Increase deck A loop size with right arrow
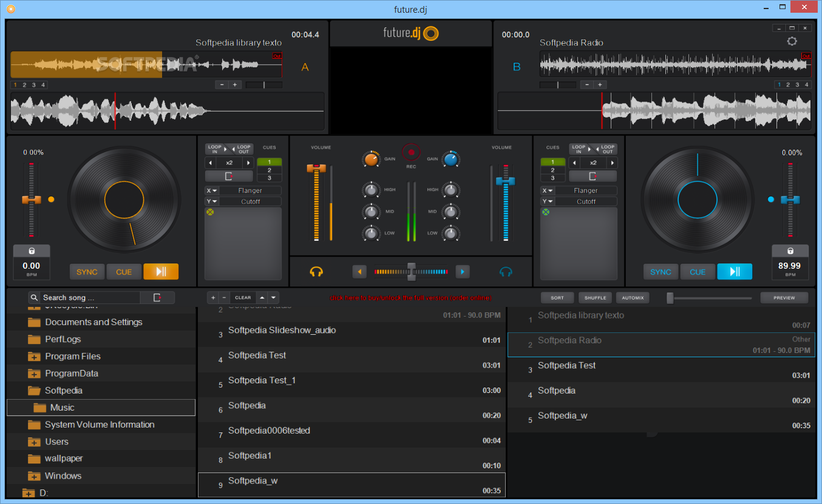This screenshot has width=822, height=504. [248, 163]
